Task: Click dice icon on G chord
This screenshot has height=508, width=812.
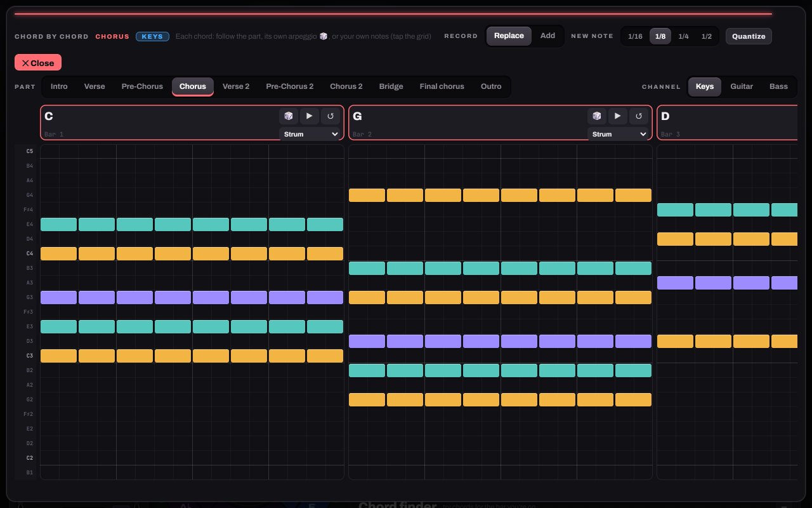Action: click(597, 116)
